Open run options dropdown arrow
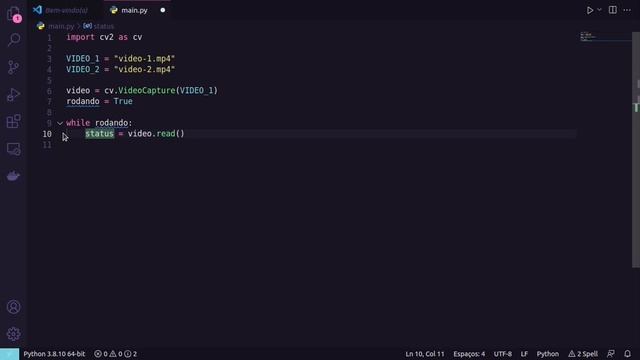This screenshot has height=360, width=640. pos(599,10)
